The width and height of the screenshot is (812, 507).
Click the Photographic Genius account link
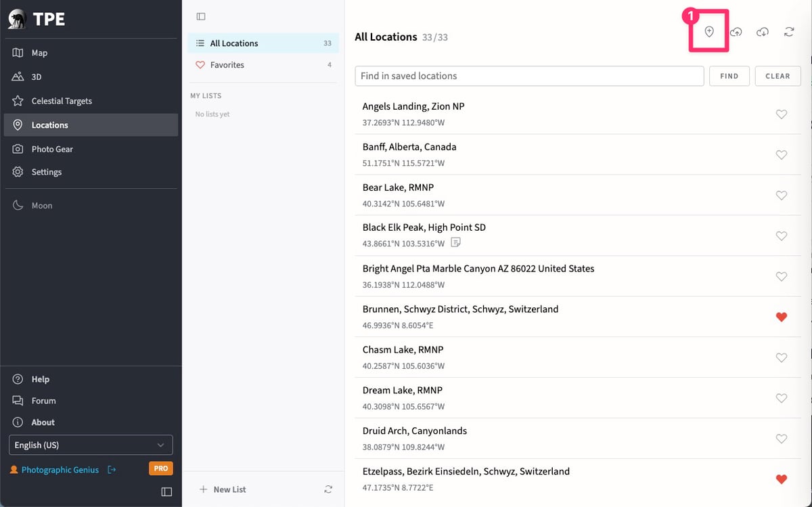pyautogui.click(x=60, y=470)
